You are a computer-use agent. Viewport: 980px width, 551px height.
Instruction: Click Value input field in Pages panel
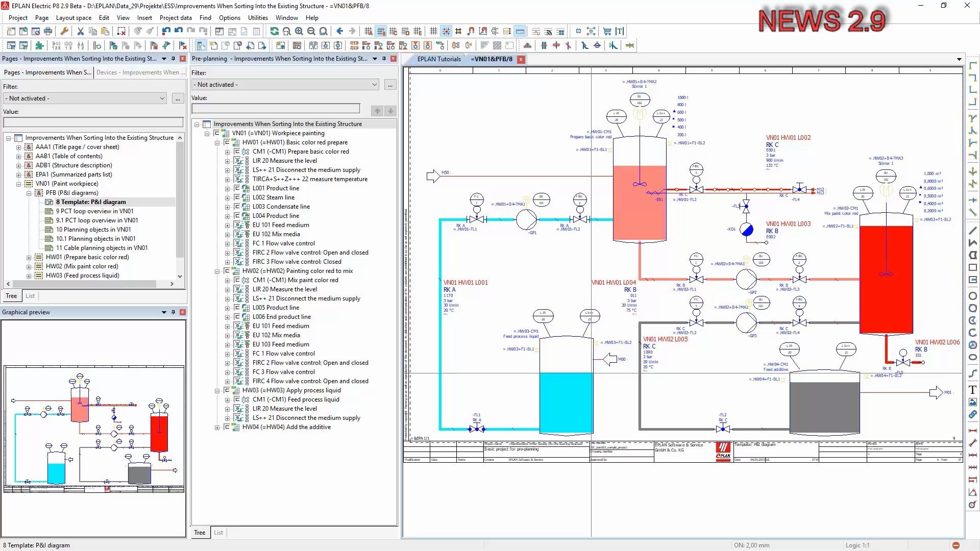pyautogui.click(x=93, y=122)
